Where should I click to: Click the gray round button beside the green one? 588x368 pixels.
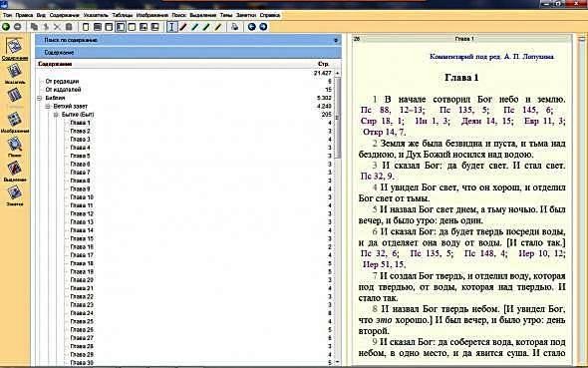tap(17, 27)
